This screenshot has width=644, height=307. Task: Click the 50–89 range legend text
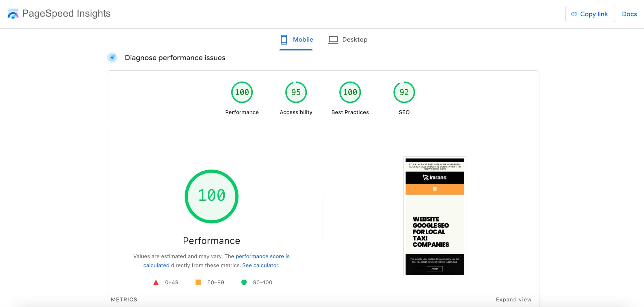pyautogui.click(x=216, y=282)
